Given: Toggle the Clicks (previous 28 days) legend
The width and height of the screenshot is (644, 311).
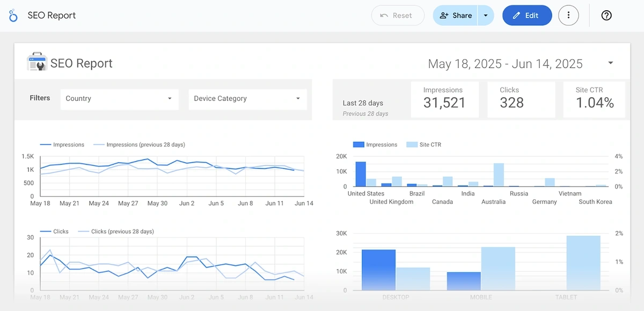Looking at the screenshot, I should point(120,231).
